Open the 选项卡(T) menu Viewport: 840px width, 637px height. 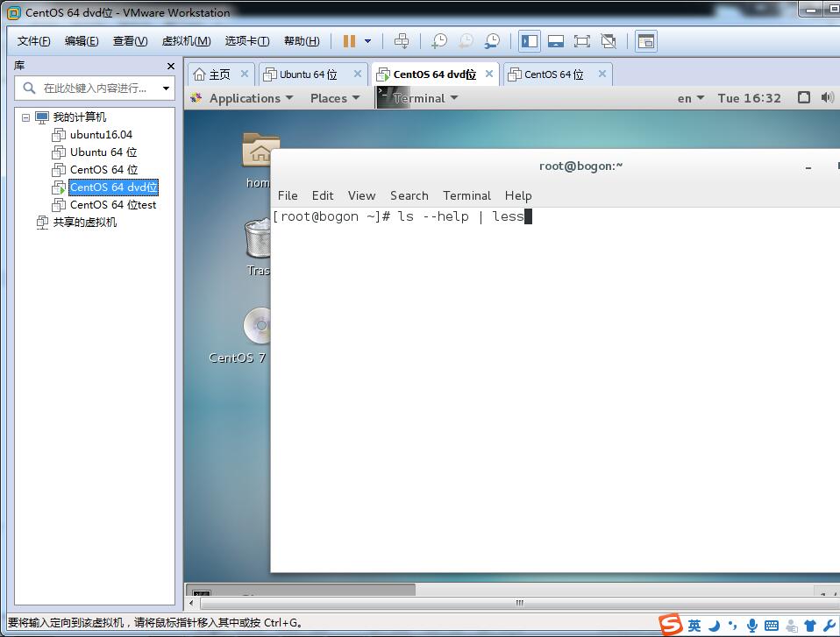[247, 41]
